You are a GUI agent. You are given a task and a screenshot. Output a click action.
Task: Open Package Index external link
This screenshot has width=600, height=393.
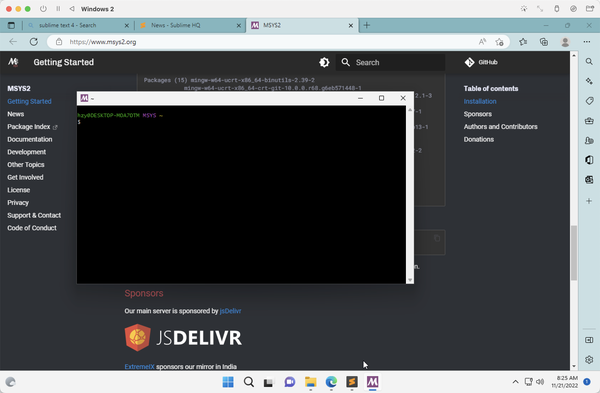pos(32,127)
